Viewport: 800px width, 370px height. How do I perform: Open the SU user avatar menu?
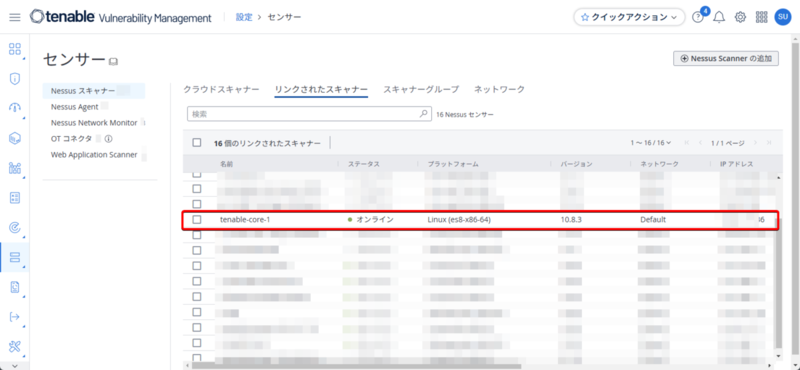click(782, 17)
